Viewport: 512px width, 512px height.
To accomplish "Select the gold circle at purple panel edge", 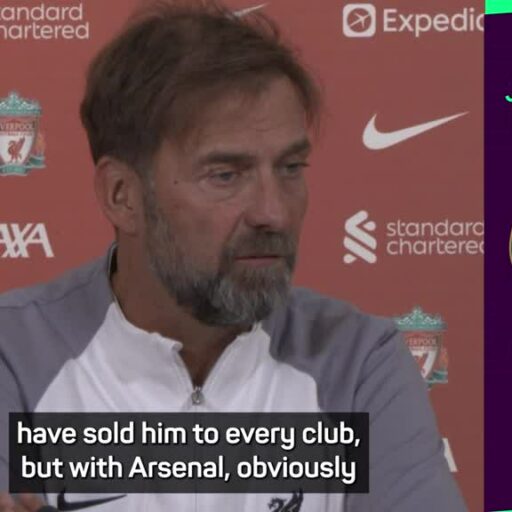I will coord(510,245).
